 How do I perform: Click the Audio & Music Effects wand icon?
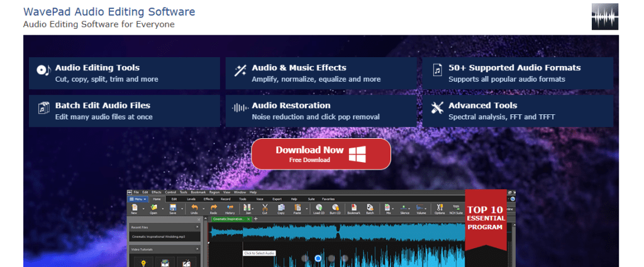click(x=240, y=70)
